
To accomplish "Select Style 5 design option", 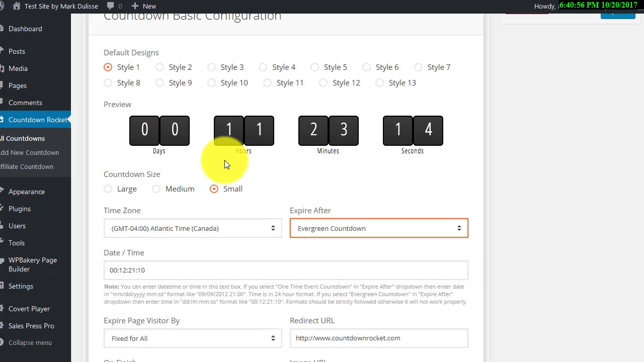I will click(314, 67).
